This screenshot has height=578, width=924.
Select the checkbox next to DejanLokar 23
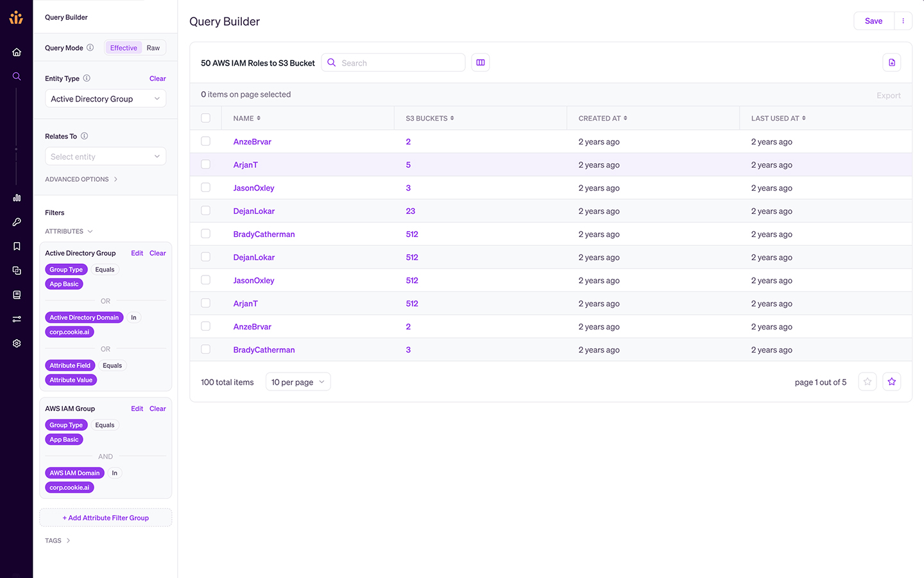pyautogui.click(x=206, y=211)
